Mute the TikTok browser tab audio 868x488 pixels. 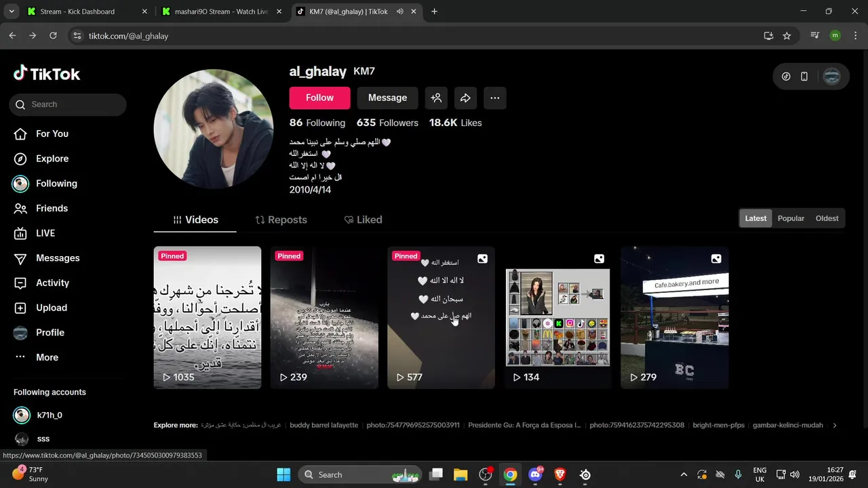(x=400, y=12)
